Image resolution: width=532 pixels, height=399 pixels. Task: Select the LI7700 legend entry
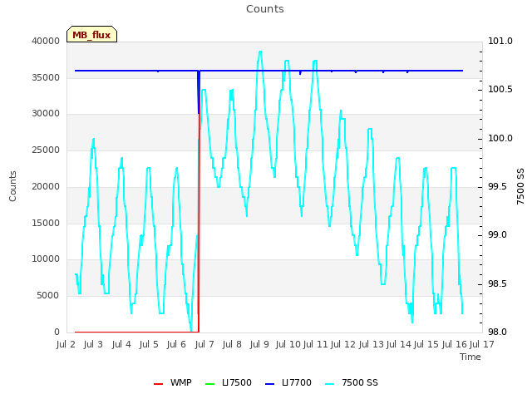click(x=288, y=382)
